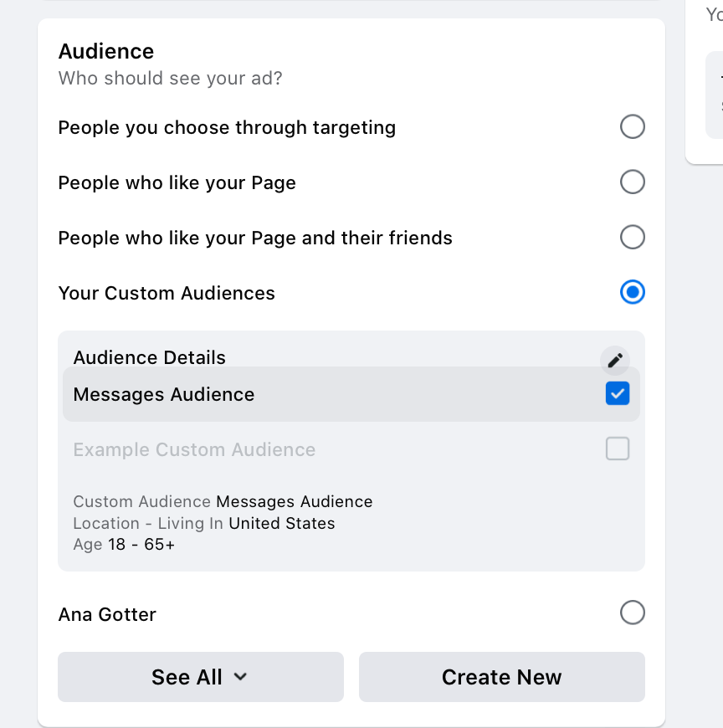Click the 'Who should see your ad?' subtitle
The height and width of the screenshot is (728, 723).
point(170,79)
